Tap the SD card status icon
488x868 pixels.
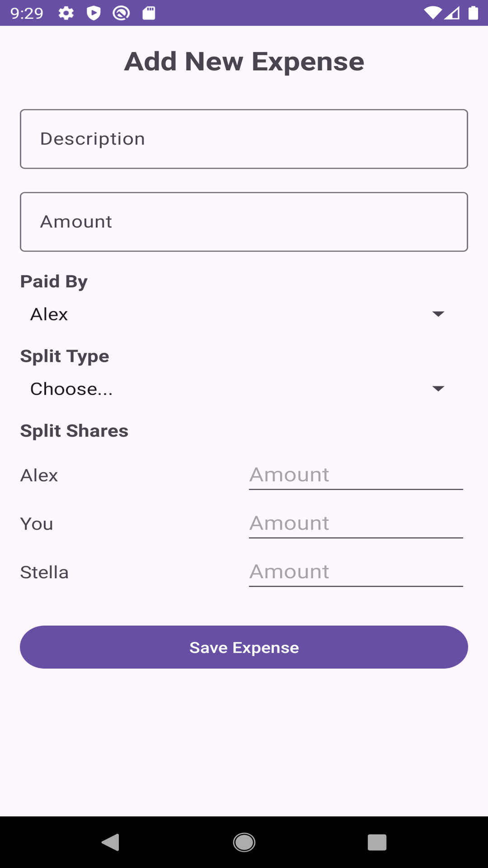point(149,13)
